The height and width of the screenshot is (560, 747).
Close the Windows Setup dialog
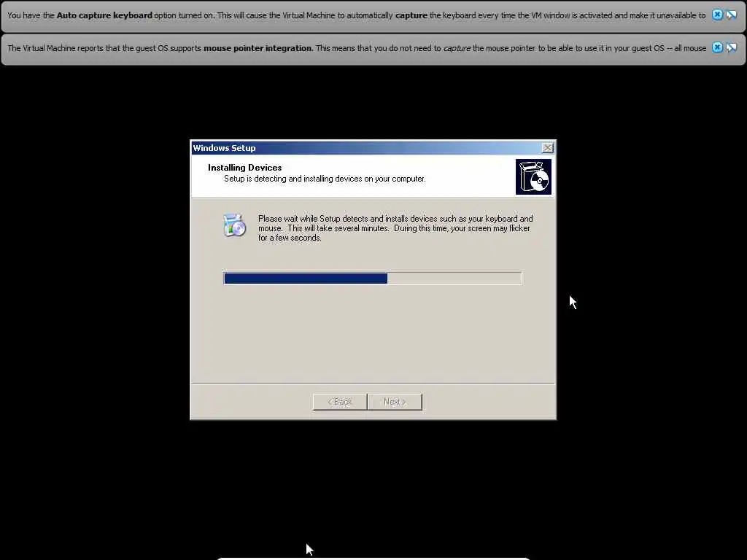click(x=547, y=148)
